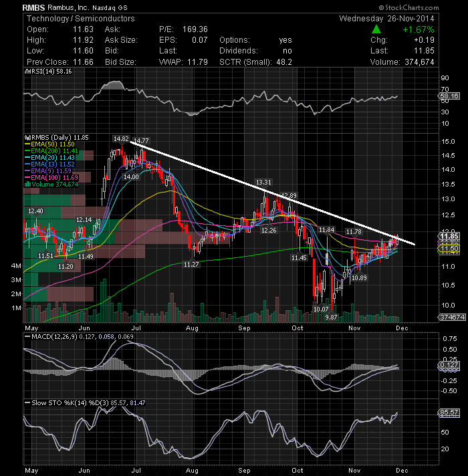Click the header Volume value 374,674
This screenshot has height=476, width=468.
(419, 62)
